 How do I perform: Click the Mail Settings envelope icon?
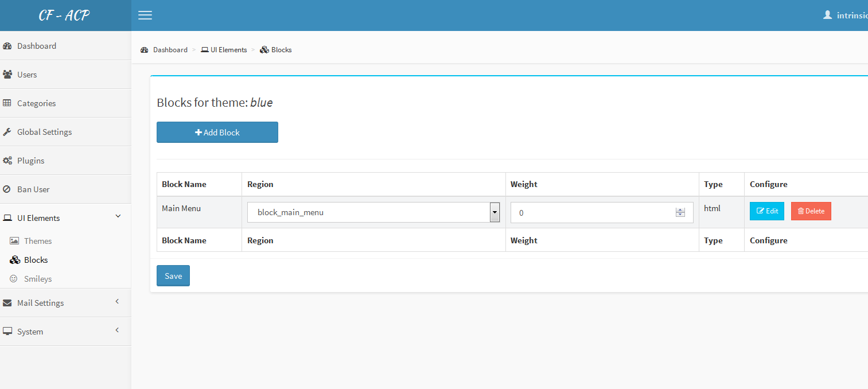(7, 303)
